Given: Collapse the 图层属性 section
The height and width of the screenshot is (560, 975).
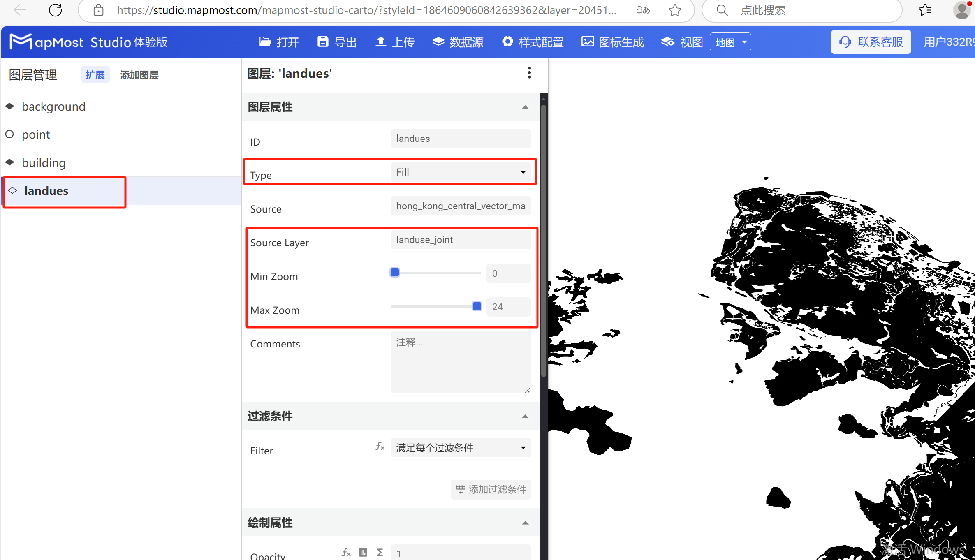Looking at the screenshot, I should coord(525,107).
